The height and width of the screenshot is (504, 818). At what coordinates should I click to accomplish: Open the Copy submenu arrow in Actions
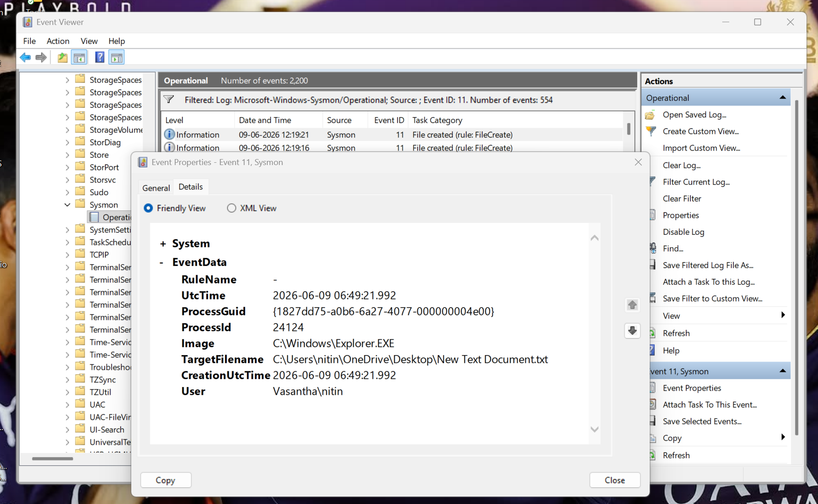tap(783, 437)
